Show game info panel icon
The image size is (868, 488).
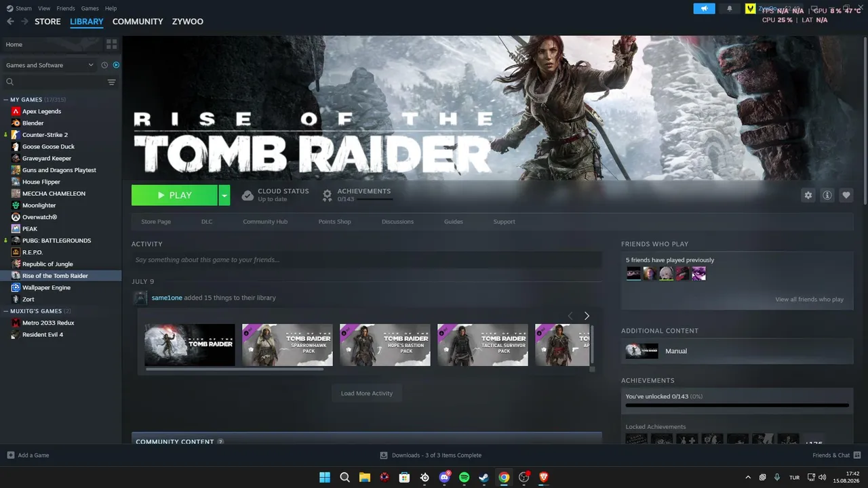click(x=827, y=195)
